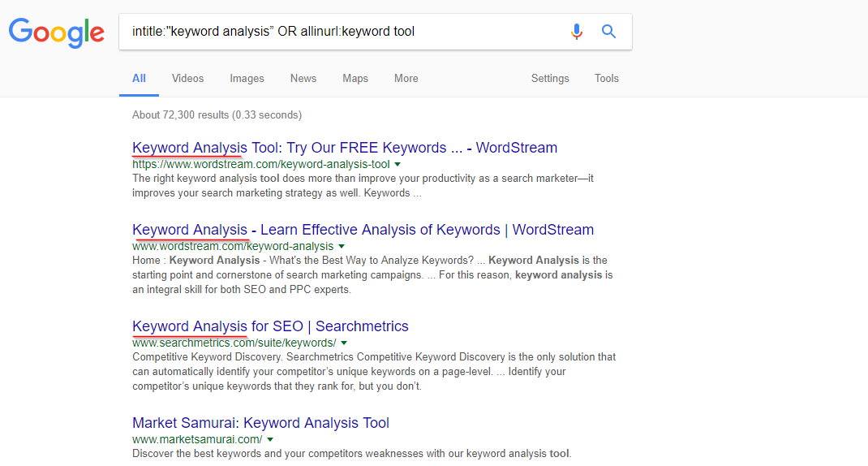
Task: Open 'Keyword Analysis for SEO | Searchmetrics' link
Action: [x=270, y=326]
